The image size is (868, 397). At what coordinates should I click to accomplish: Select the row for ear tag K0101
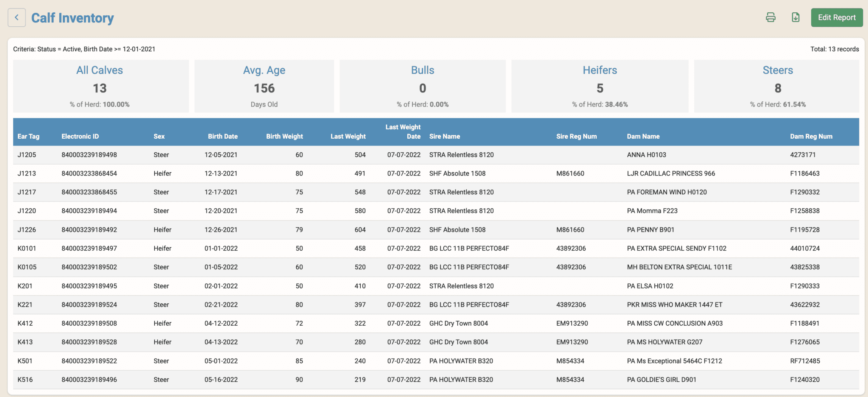(x=27, y=249)
